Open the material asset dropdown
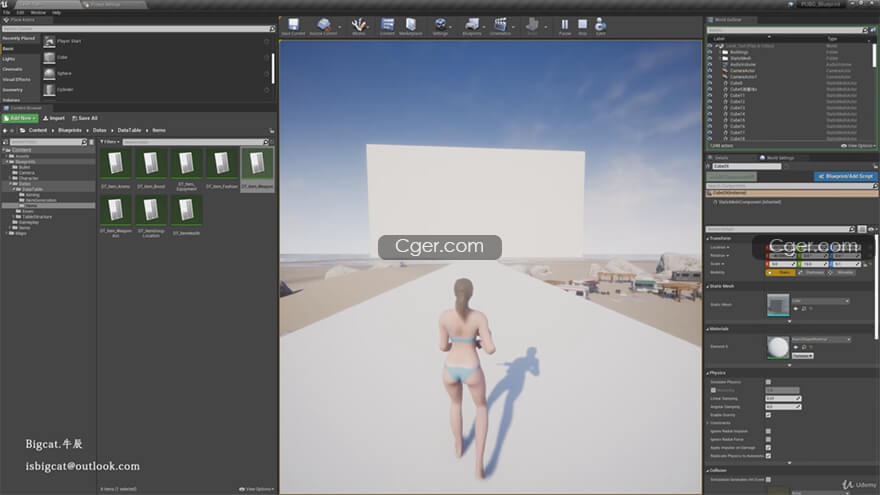The width and height of the screenshot is (880, 495). click(x=821, y=339)
